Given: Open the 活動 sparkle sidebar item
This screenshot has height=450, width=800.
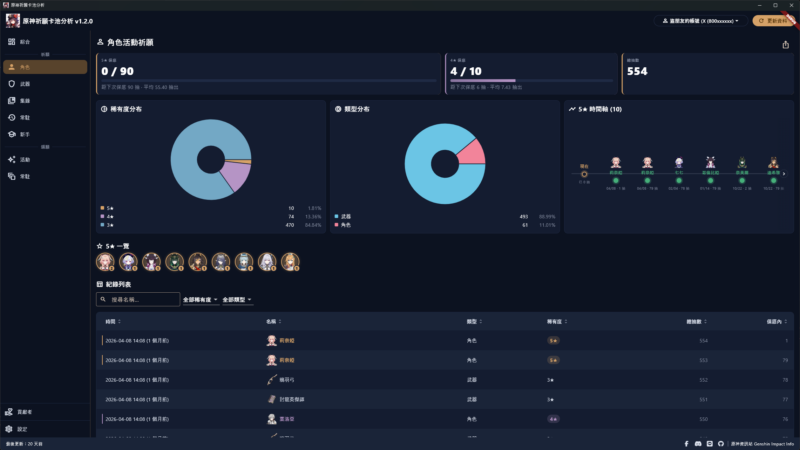Looking at the screenshot, I should (45, 160).
